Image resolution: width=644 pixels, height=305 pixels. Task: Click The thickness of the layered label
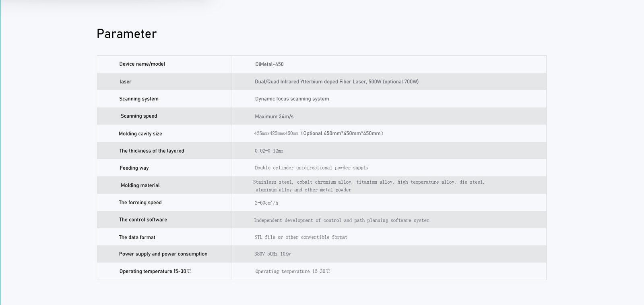[x=152, y=151]
